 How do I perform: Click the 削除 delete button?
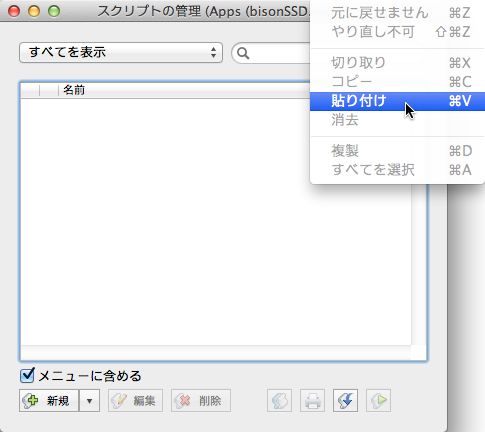(201, 400)
